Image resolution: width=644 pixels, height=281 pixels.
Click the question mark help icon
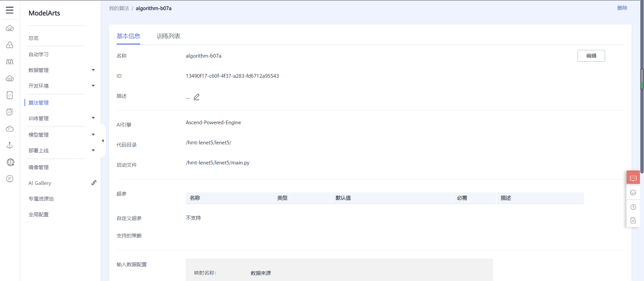tap(633, 207)
